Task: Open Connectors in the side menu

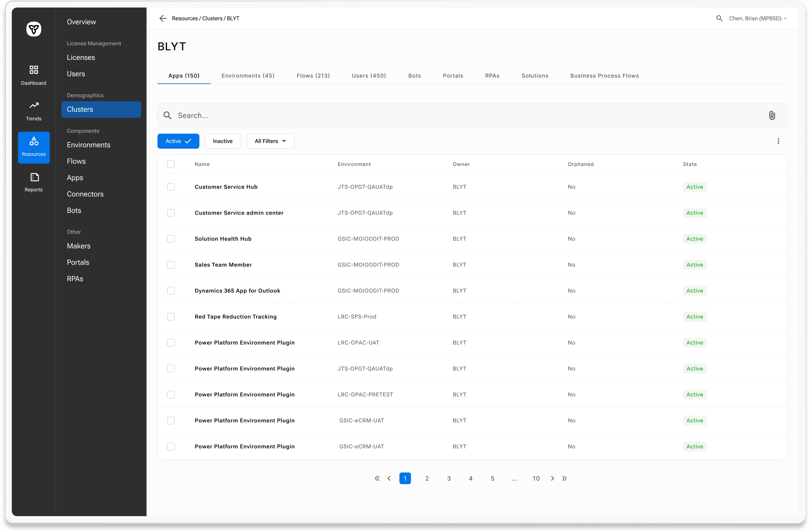Action: click(85, 194)
